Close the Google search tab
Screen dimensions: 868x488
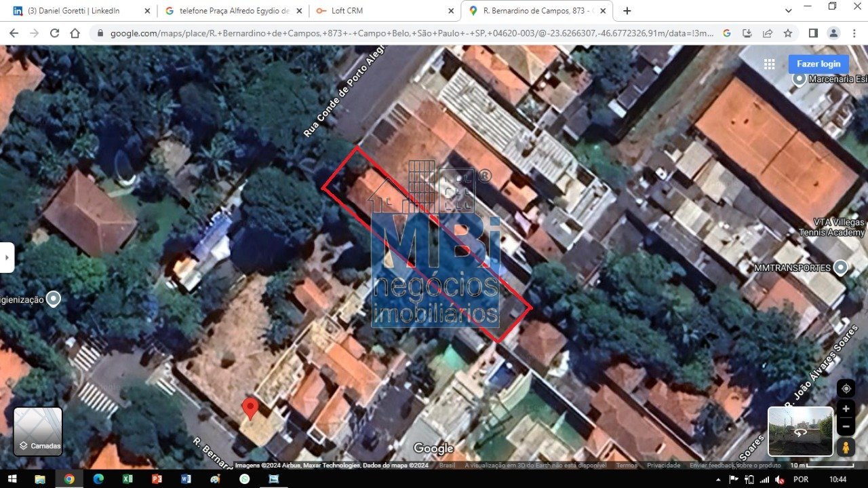[299, 11]
